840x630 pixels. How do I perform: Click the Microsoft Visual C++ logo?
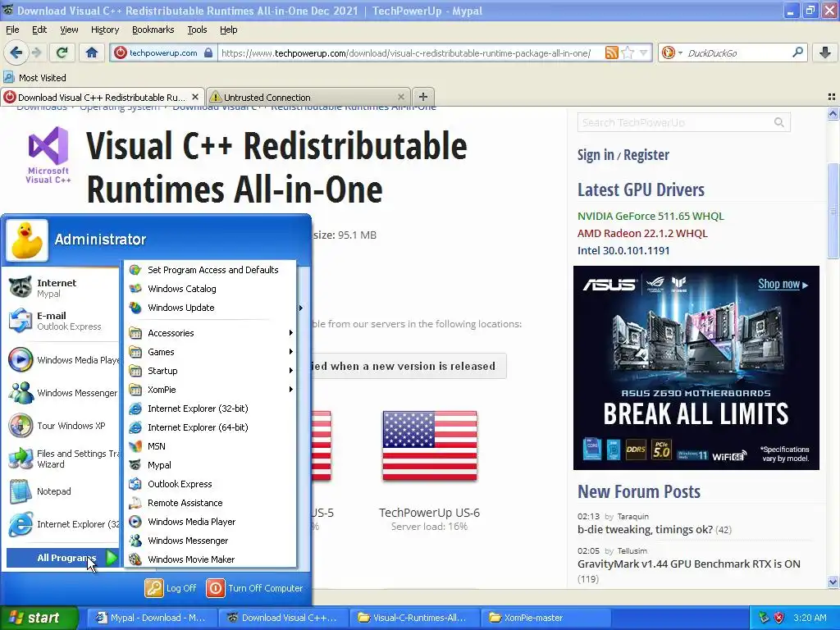[48, 155]
